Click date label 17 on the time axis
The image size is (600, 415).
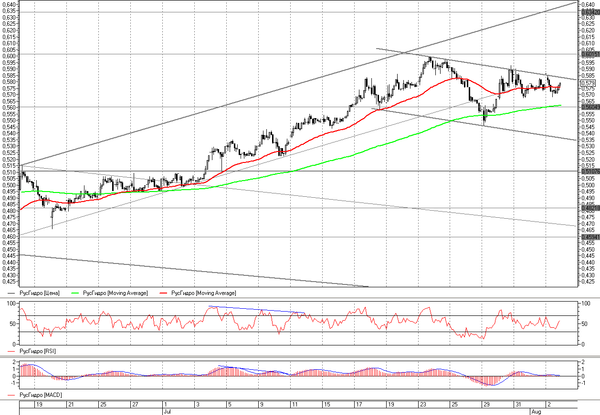click(359, 404)
